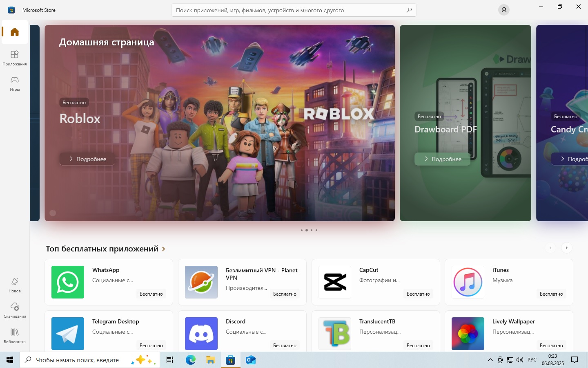
Task: Open the TranslucentTB app icon
Action: click(335, 334)
